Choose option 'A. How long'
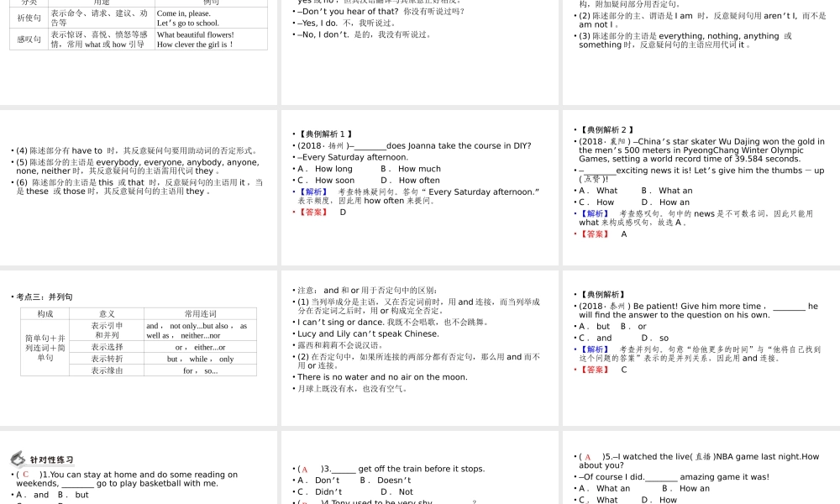840x504 pixels. tap(325, 169)
